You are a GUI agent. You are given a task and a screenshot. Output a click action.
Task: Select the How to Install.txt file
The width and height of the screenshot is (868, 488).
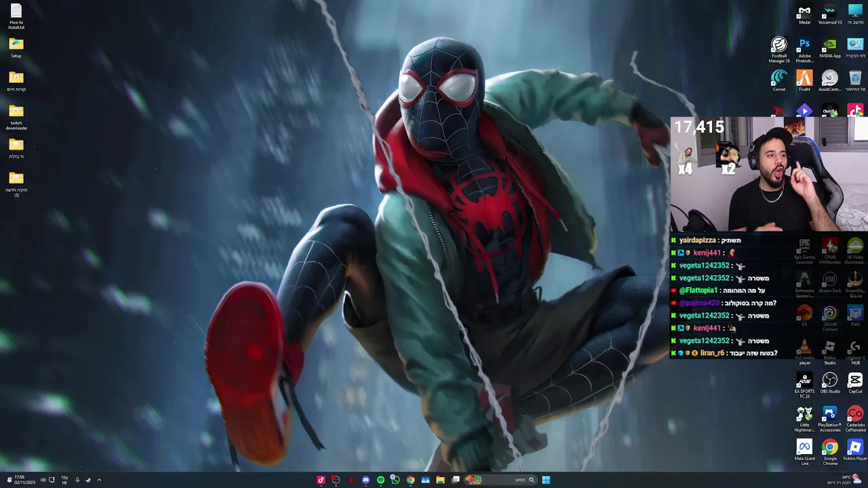16,17
